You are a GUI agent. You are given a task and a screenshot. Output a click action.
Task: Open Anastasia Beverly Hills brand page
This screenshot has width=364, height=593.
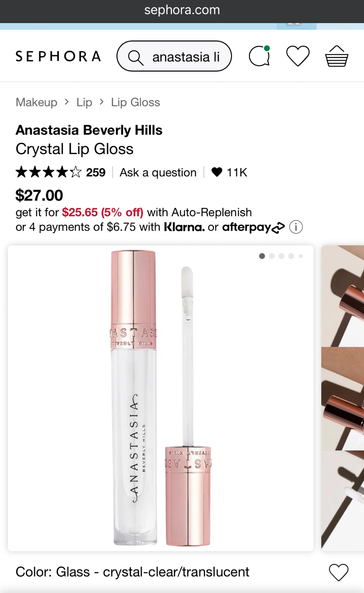coord(89,130)
